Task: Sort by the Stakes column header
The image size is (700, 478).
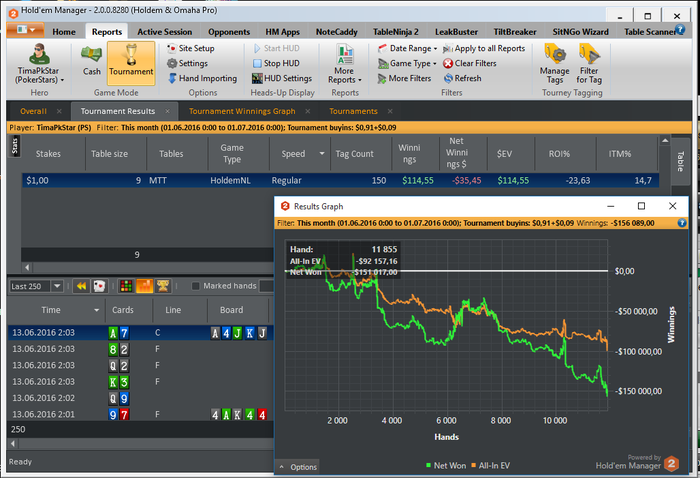Action: 48,154
